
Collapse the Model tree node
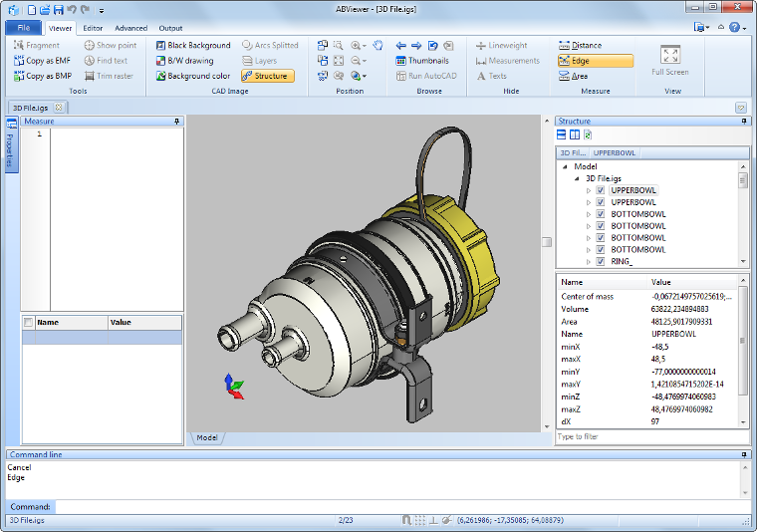565,166
